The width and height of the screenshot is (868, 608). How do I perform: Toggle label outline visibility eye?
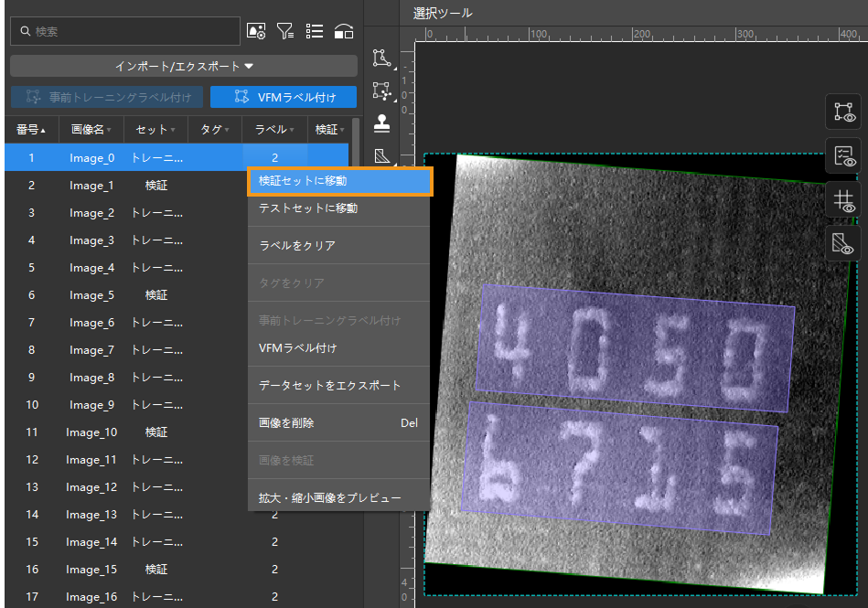842,112
